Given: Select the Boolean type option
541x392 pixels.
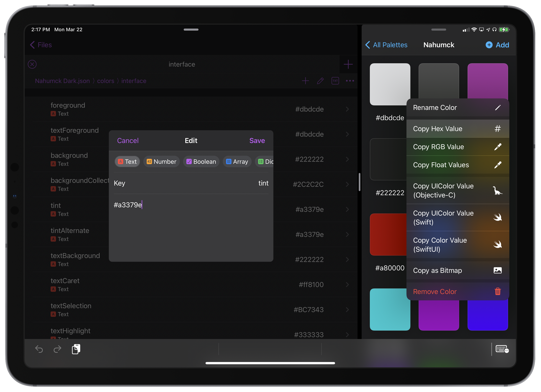Looking at the screenshot, I should click(201, 161).
